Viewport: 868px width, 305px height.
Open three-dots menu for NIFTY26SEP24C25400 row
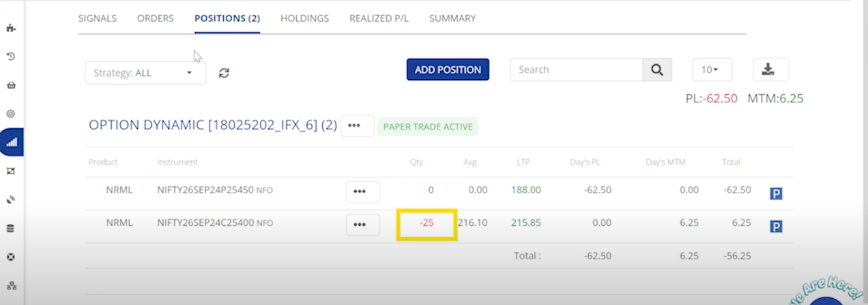[x=362, y=224]
